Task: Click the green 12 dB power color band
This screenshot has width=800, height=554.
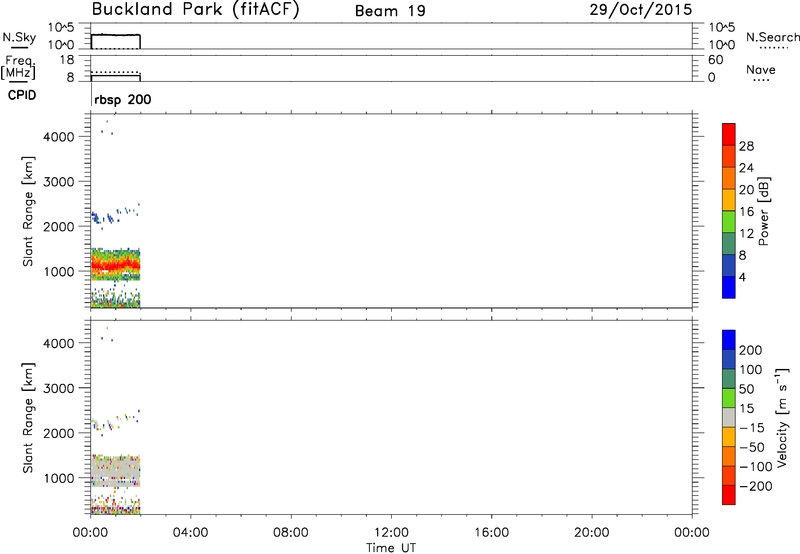Action: pos(729,222)
